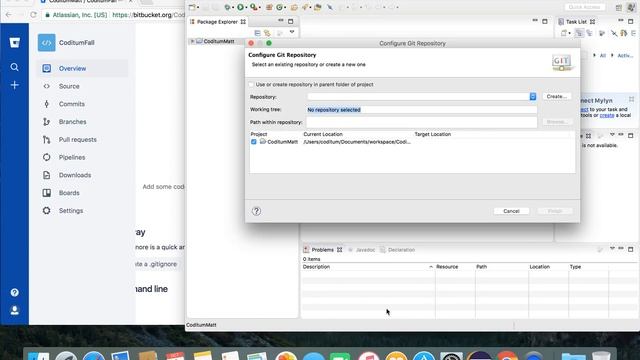Viewport: 640px width, 360px height.
Task: Click the plus create icon in Bitbucket sidebar
Action: (14, 85)
